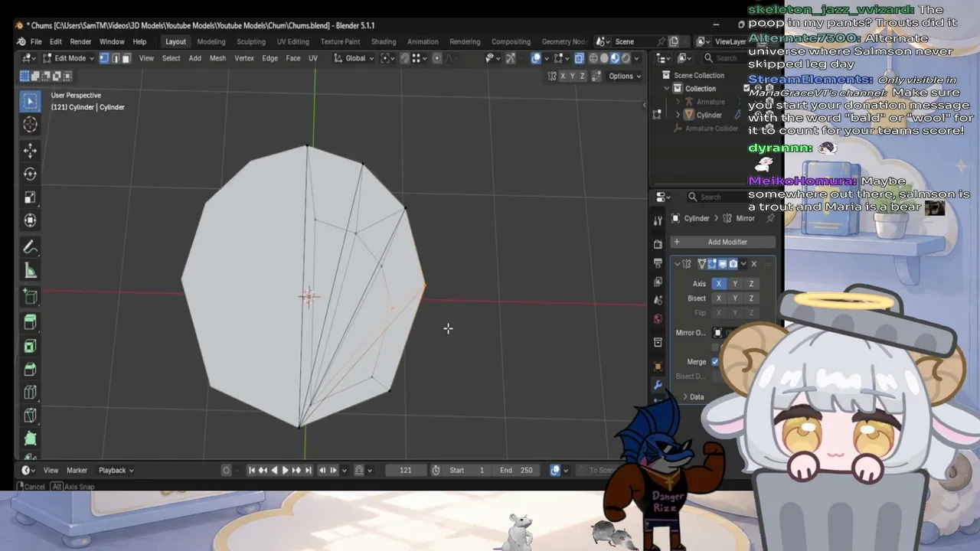Pin the Cylinder Mirror properties context
This screenshot has width=980, height=551.
click(770, 218)
